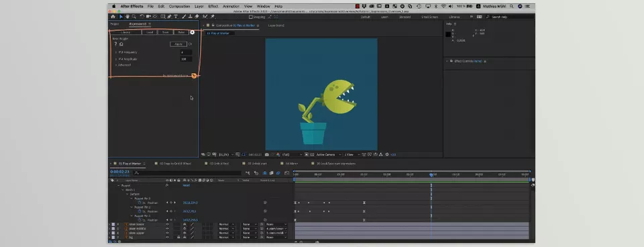Click the Puppet effect Reset link

click(x=186, y=185)
